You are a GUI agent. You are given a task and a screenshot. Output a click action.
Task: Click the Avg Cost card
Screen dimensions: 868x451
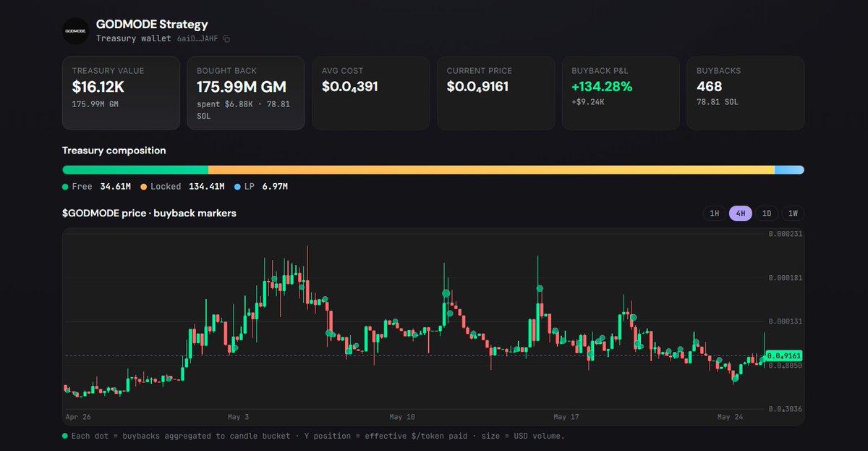(x=370, y=93)
